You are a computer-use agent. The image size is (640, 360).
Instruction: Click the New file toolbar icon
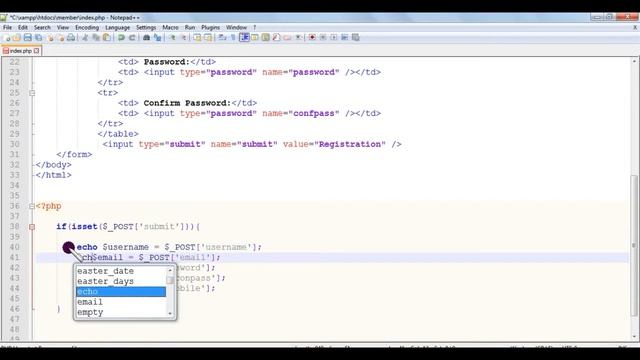(7, 38)
